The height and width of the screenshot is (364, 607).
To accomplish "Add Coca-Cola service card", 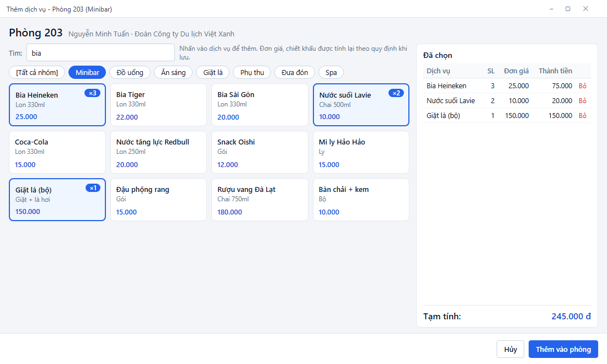I will click(57, 152).
